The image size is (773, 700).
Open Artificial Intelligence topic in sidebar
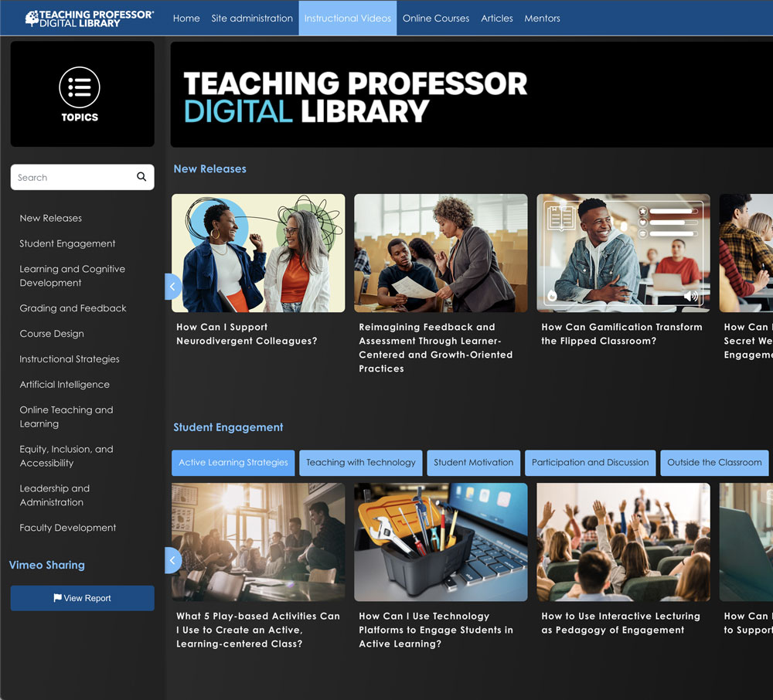(x=64, y=385)
